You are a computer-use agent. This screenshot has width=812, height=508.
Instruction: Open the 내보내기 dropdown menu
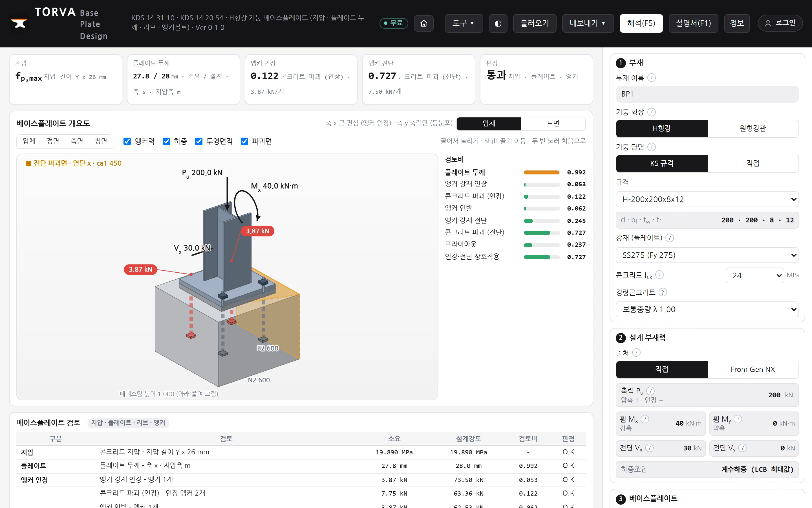(588, 23)
